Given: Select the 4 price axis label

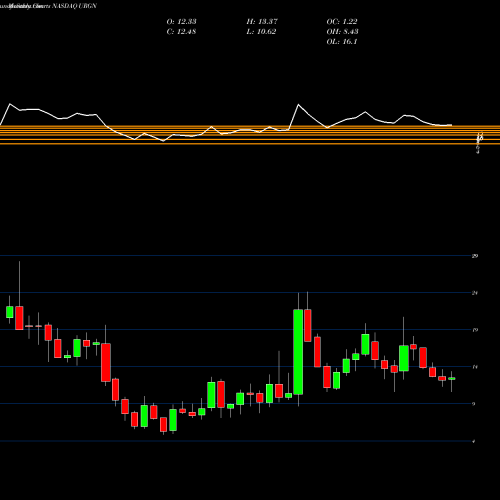Looking at the screenshot, I should pos(474,441).
